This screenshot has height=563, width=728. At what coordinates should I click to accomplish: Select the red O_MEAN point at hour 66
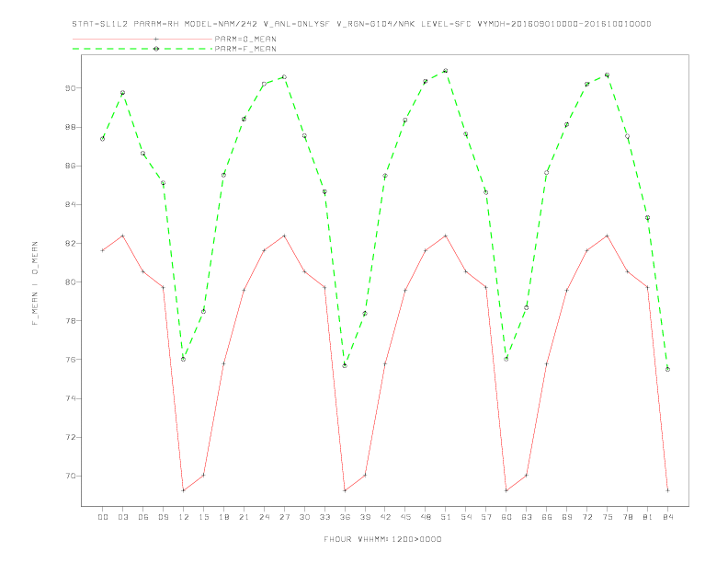pyautogui.click(x=547, y=363)
